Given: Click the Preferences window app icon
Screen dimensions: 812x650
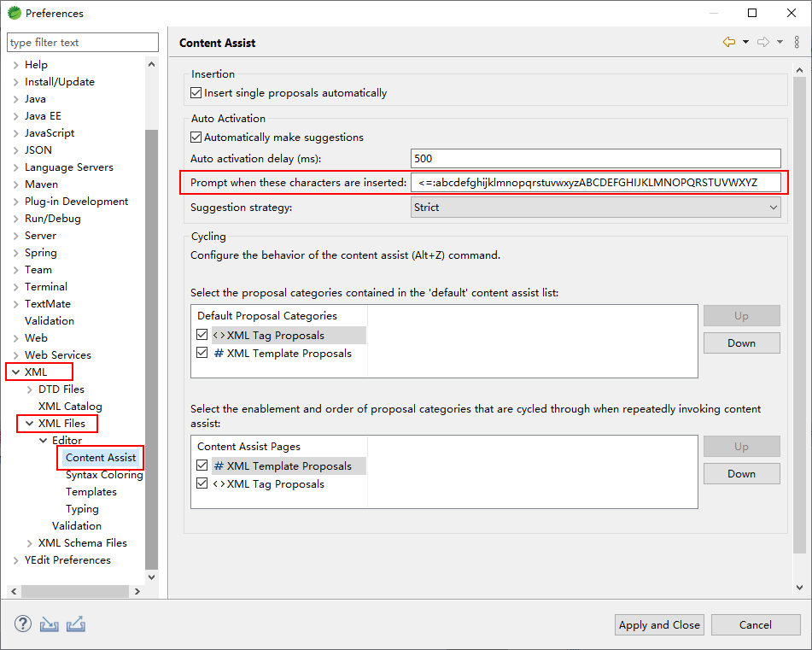Looking at the screenshot, I should pyautogui.click(x=15, y=13).
